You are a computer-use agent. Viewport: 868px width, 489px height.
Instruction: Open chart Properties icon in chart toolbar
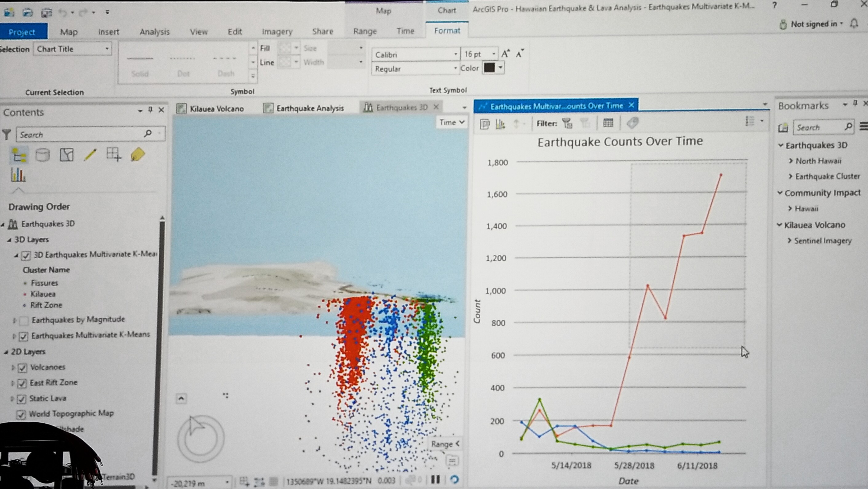click(485, 124)
